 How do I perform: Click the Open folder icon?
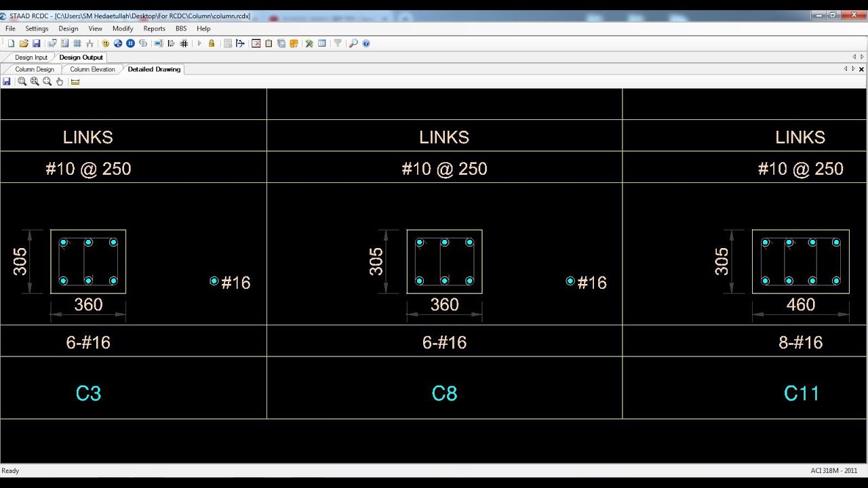click(x=24, y=43)
